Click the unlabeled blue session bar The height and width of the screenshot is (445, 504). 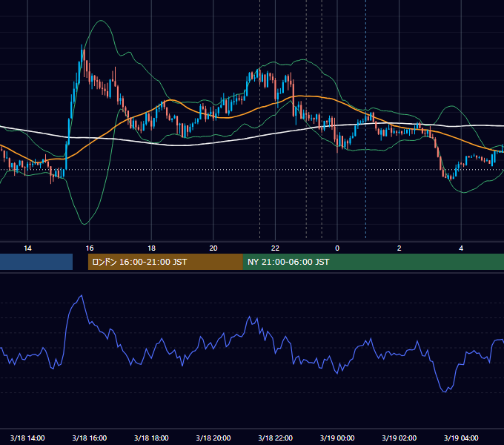36,262
